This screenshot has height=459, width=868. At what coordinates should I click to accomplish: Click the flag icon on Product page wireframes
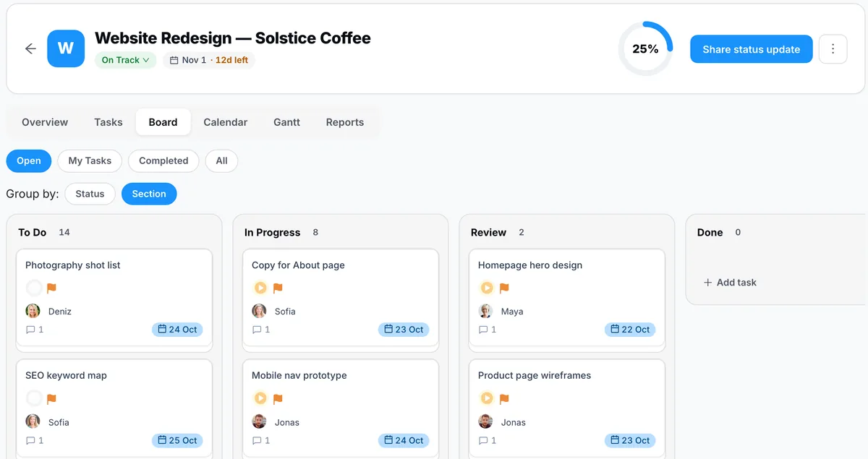tap(504, 398)
